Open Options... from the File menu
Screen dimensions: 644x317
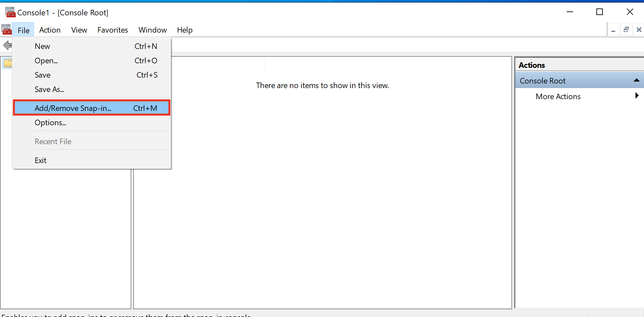click(x=50, y=123)
